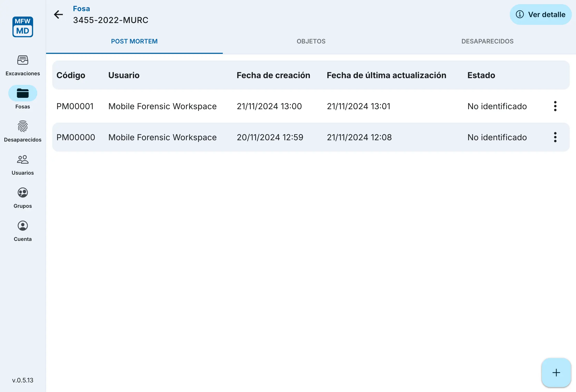Screen dimensions: 576x392
Task: Open the Cuenta account icon
Action: tap(23, 226)
